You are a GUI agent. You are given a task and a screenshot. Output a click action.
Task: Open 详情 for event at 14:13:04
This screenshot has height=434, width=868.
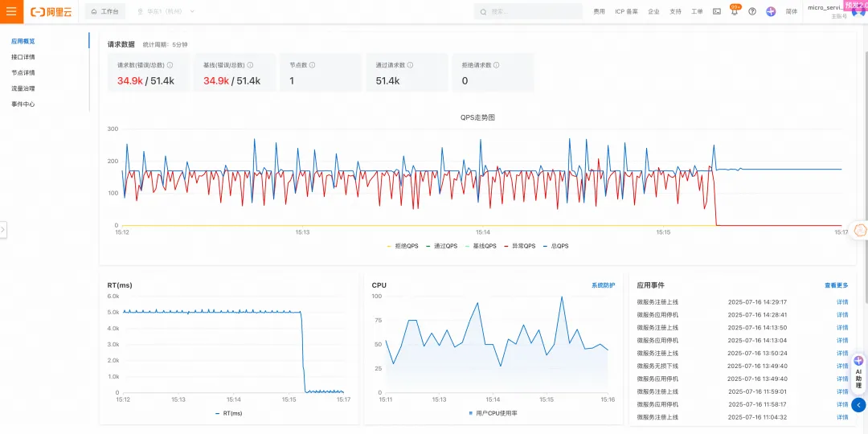(x=842, y=341)
